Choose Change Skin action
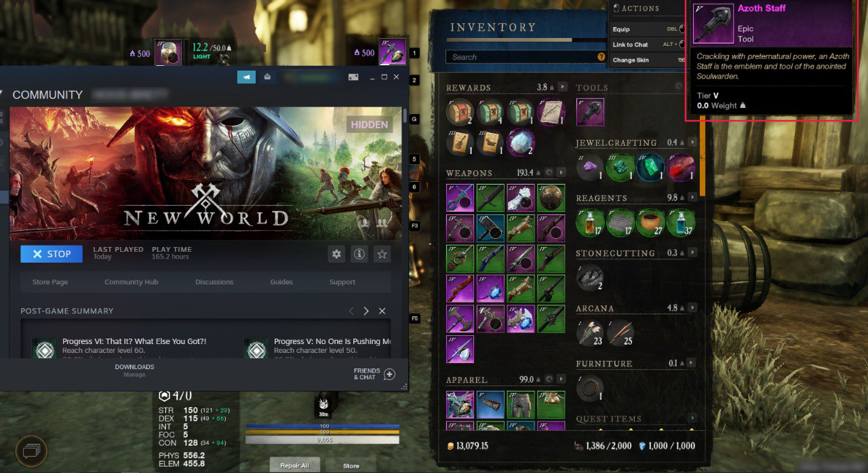The width and height of the screenshot is (868, 473). pos(648,60)
